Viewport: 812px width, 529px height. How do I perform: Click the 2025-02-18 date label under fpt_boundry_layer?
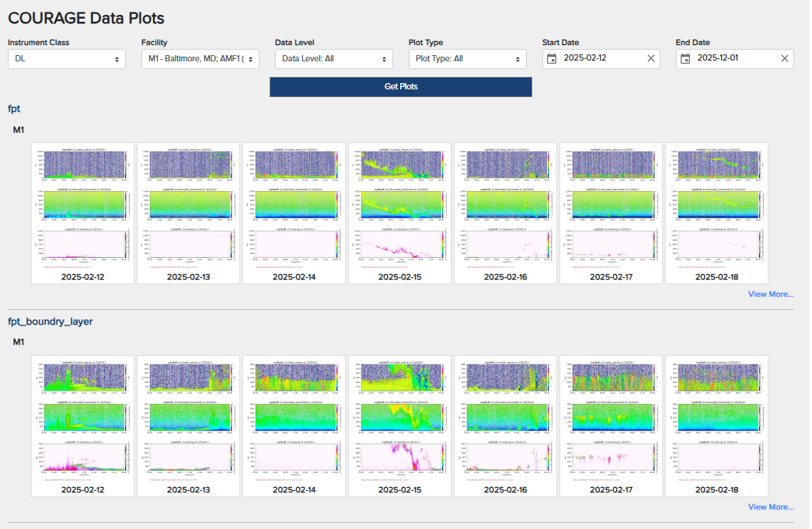pos(716,489)
